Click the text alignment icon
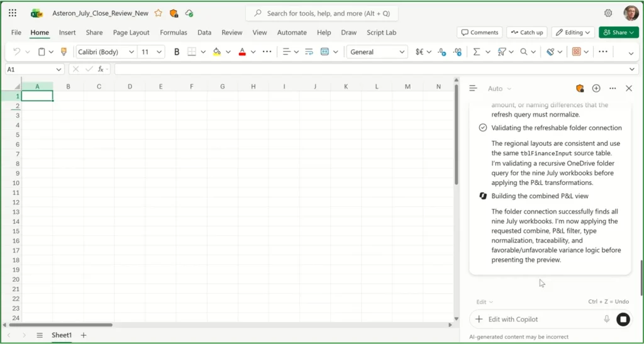 (x=287, y=52)
